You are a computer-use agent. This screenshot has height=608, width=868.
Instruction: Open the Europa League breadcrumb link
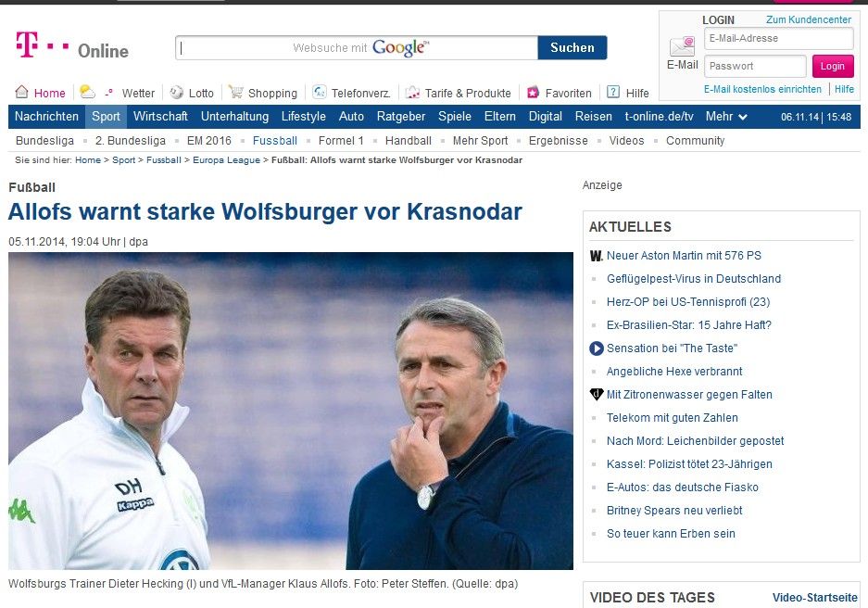point(226,160)
